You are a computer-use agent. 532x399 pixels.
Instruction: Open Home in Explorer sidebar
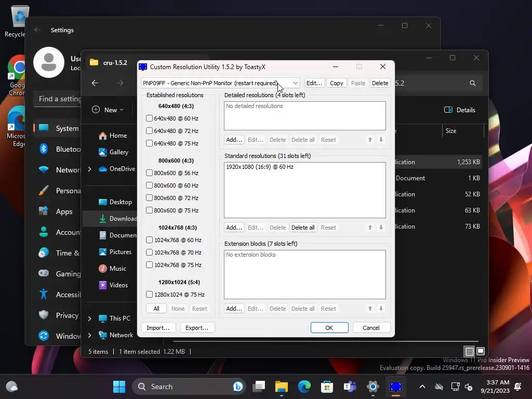113,136
